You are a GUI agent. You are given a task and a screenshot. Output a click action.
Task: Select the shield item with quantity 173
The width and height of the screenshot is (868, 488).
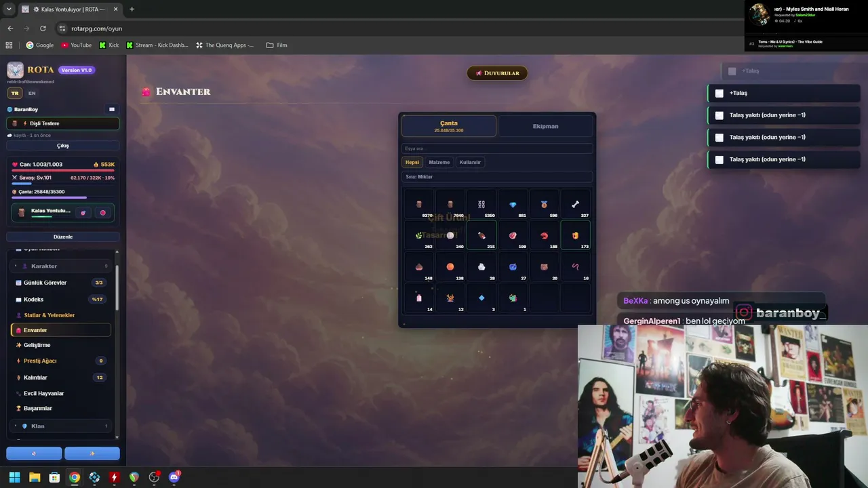pos(575,235)
